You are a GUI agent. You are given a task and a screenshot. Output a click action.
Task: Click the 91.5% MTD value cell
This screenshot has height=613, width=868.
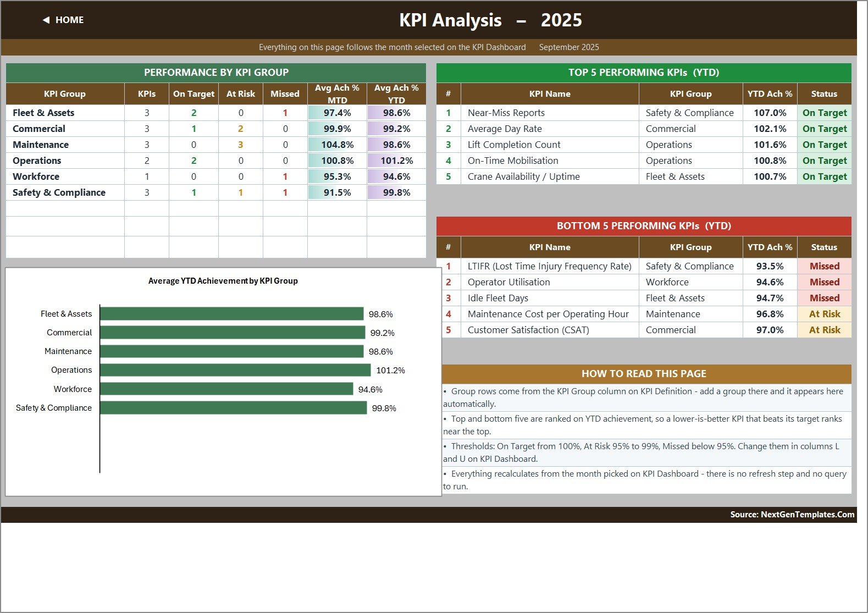337,192
